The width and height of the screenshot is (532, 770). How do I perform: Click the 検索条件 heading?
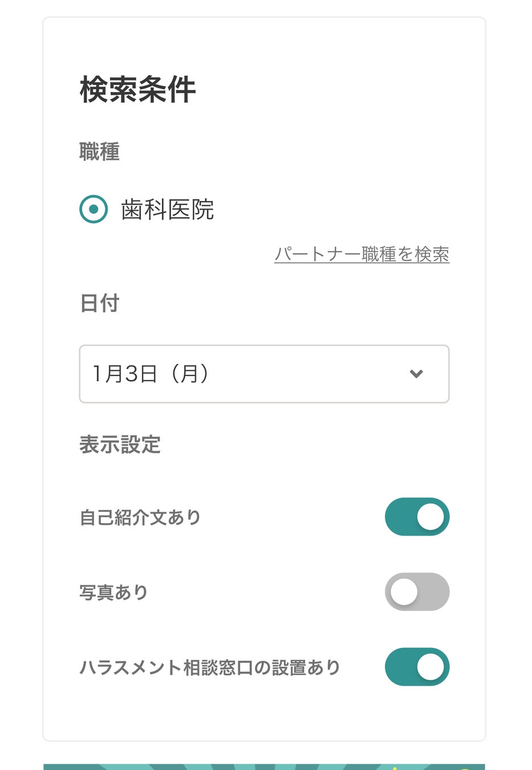(138, 90)
